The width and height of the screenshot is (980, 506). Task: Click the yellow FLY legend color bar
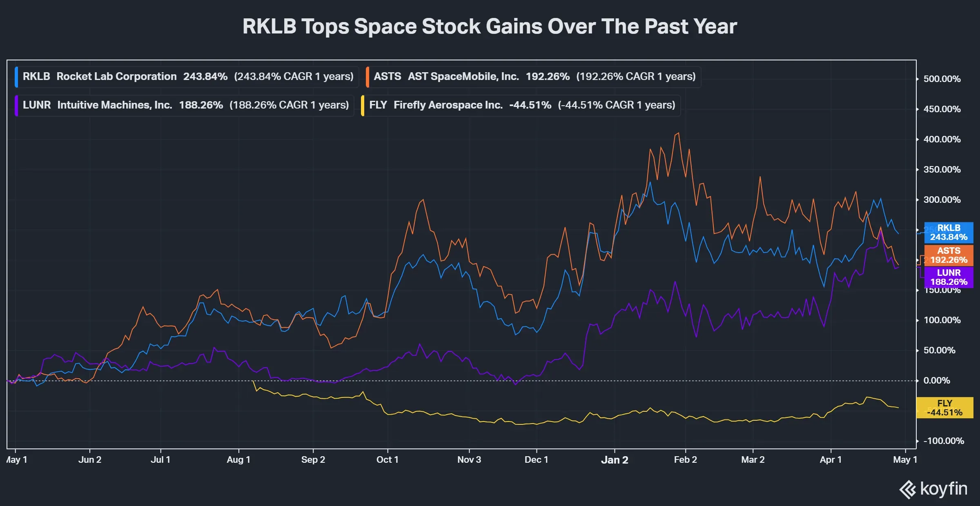click(x=363, y=105)
